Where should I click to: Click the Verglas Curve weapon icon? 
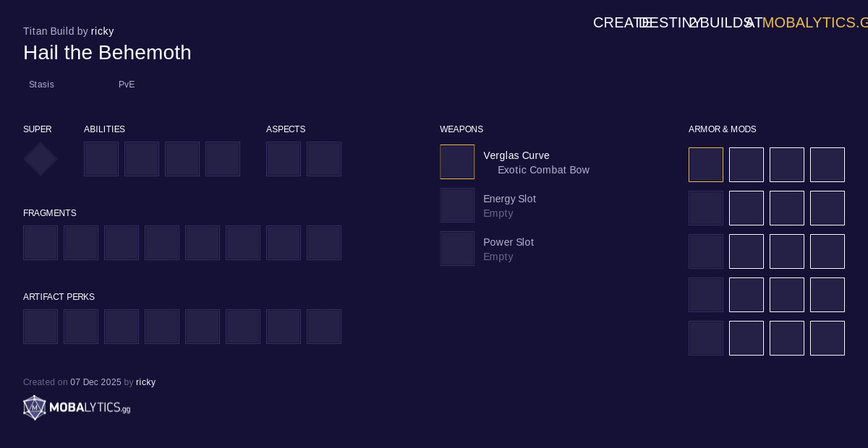(457, 162)
